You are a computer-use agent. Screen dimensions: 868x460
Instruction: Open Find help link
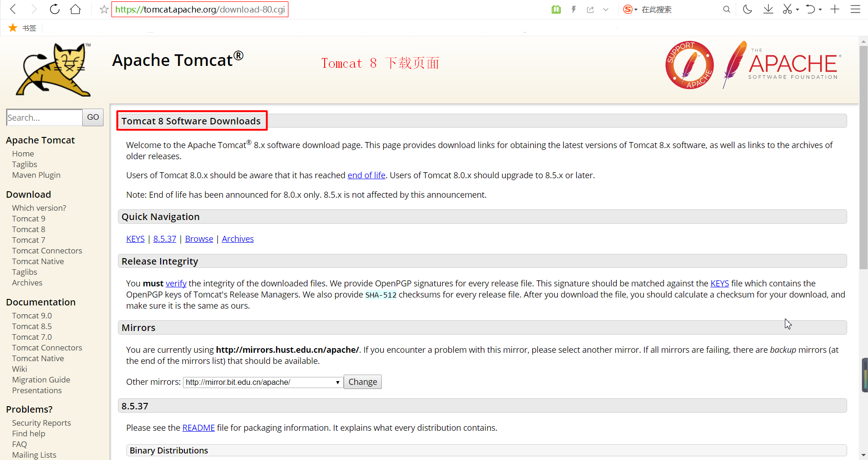point(29,434)
